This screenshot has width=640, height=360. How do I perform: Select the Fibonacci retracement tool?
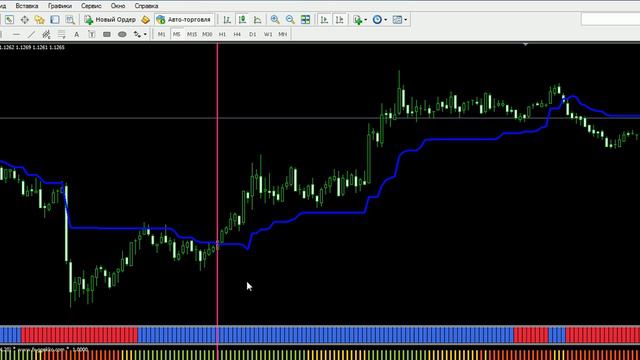(62, 34)
